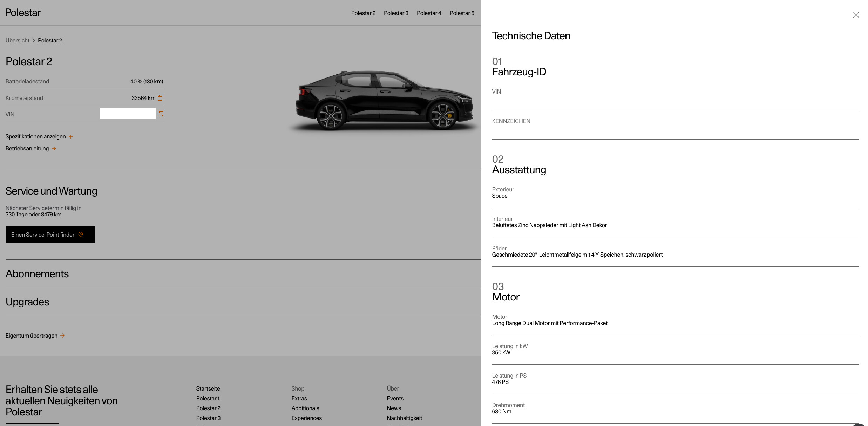This screenshot has height=426, width=868.
Task: Click the location pin icon on Service-Point button
Action: pos(81,235)
